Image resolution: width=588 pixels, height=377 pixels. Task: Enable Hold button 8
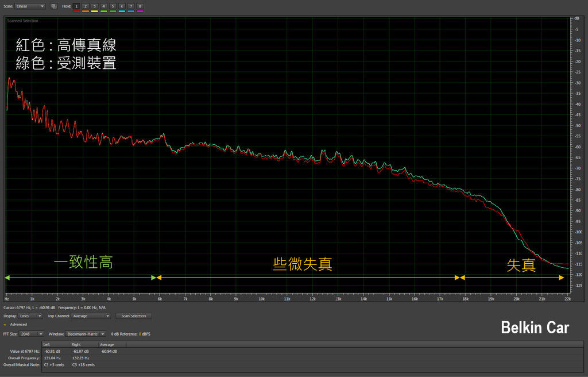point(140,6)
